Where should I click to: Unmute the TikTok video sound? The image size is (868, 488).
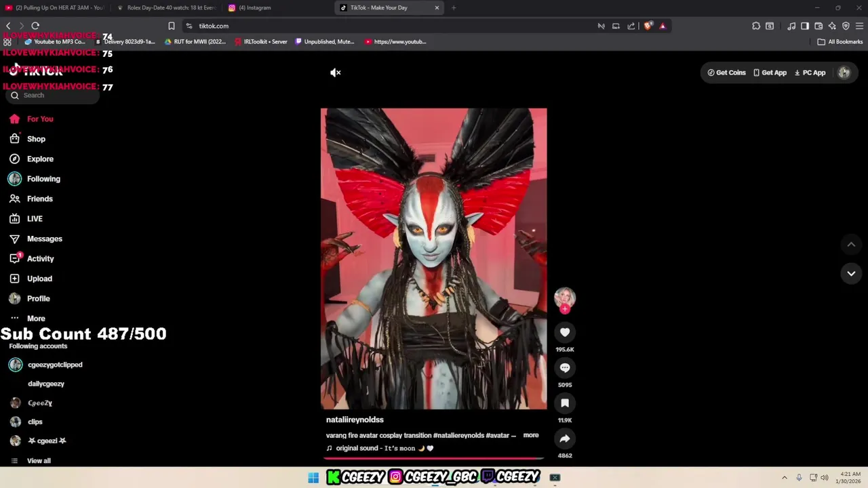(x=335, y=73)
